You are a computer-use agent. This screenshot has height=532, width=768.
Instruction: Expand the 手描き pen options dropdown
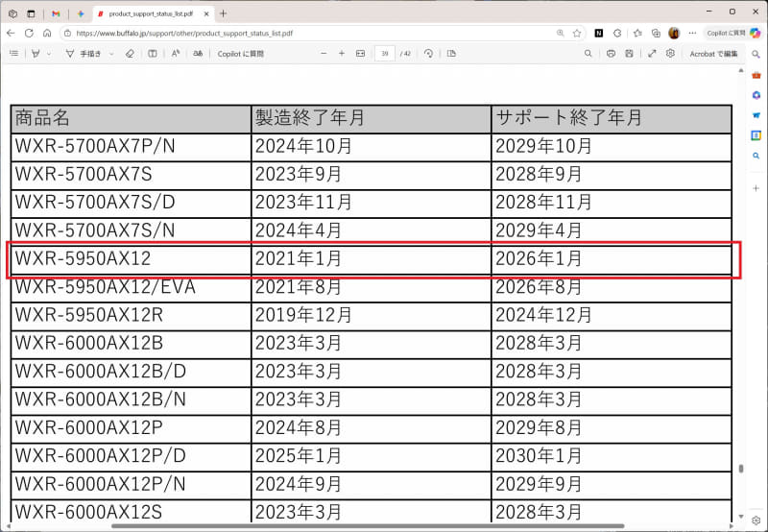[x=111, y=54]
